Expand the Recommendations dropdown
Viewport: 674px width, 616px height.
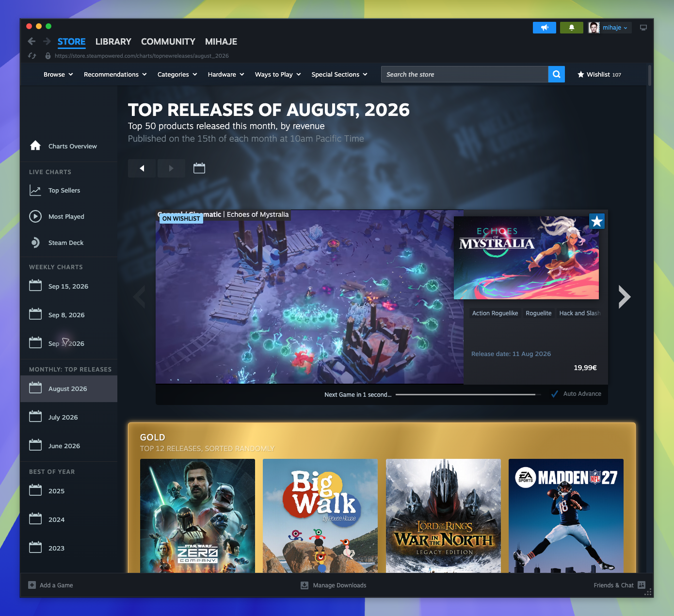pos(115,74)
